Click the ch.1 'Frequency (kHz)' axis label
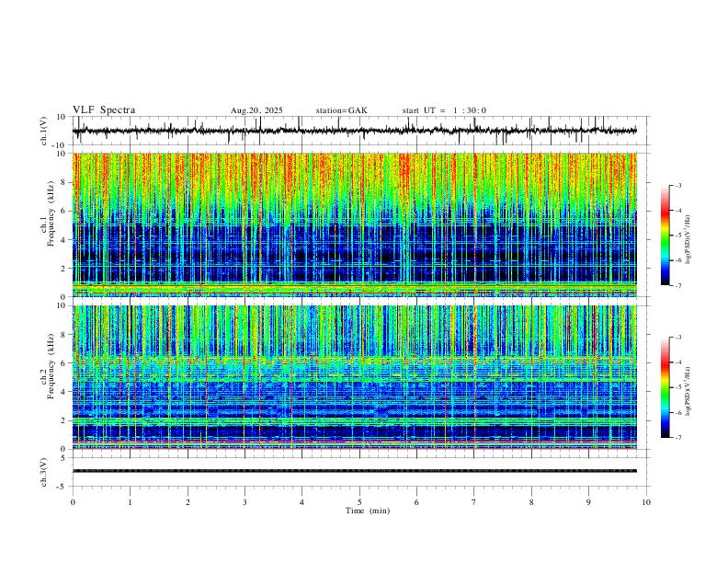 (x=51, y=213)
